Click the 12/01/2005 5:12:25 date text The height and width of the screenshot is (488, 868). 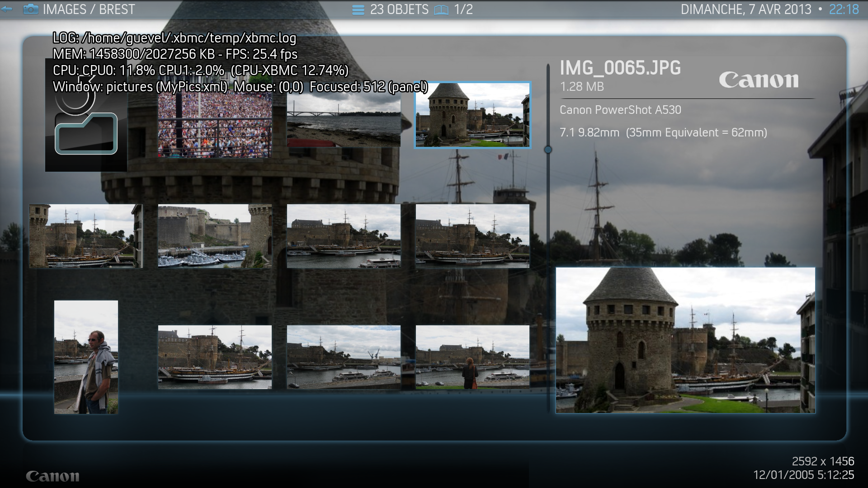point(803,475)
